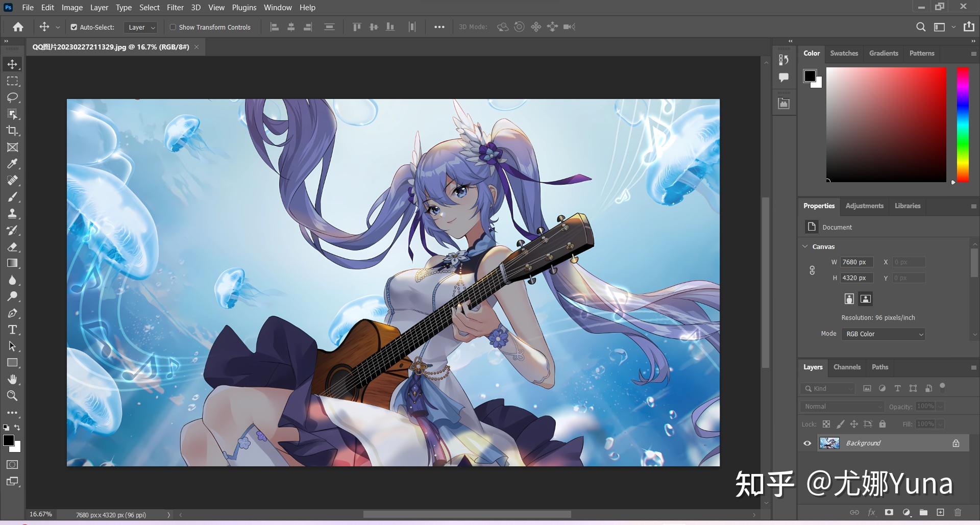This screenshot has height=525, width=980.
Task: Toggle the layer filter on/off switch
Action: point(943,387)
